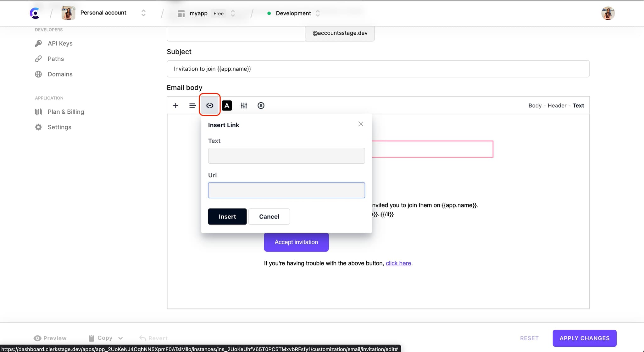
Task: Click the 'click here' link
Action: [398, 263]
